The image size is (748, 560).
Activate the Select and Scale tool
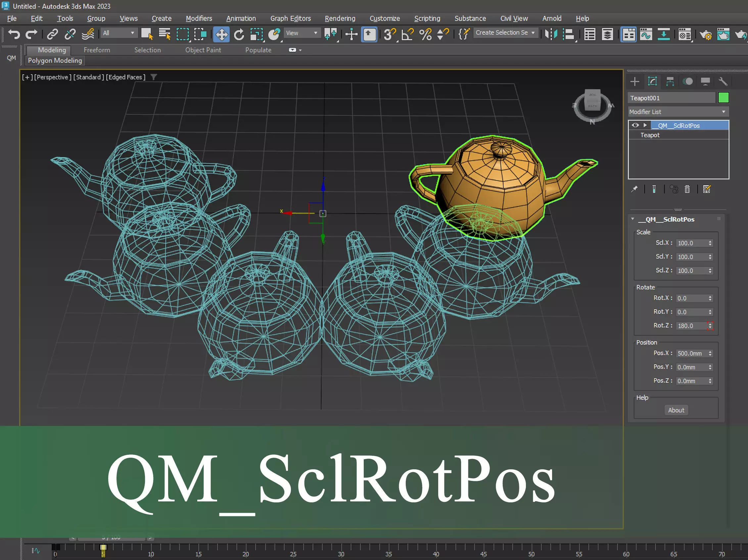click(257, 34)
